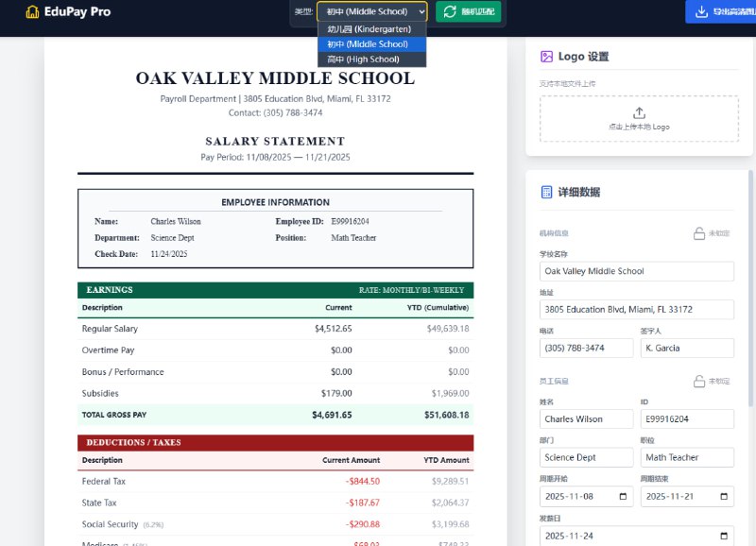Screen dimensions: 756x546
Task: Open the school type dropdown
Action: (371, 11)
